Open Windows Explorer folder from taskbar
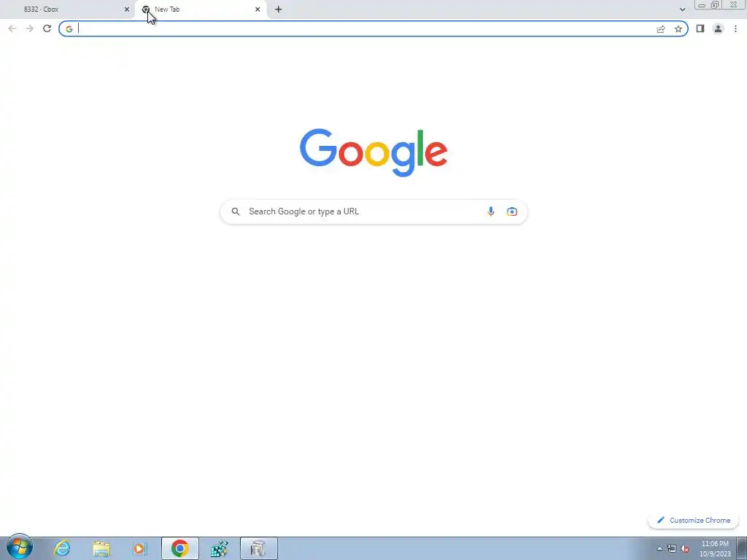Viewport: 747px width, 560px height. click(x=101, y=548)
